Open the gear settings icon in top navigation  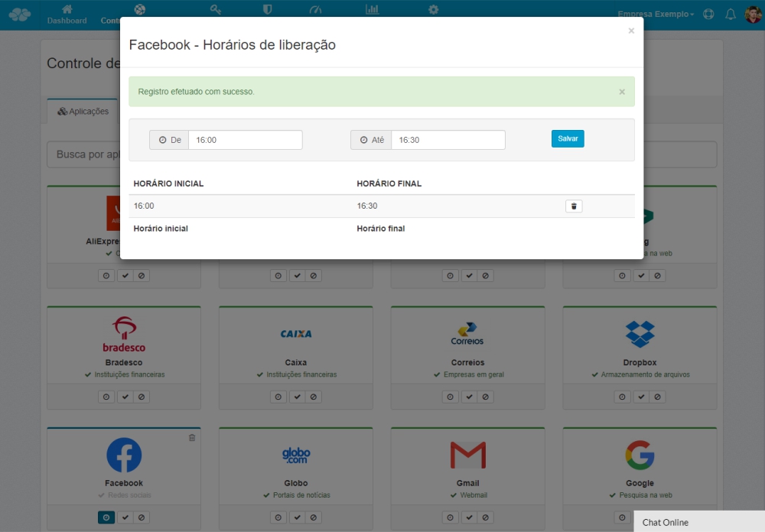pos(433,9)
